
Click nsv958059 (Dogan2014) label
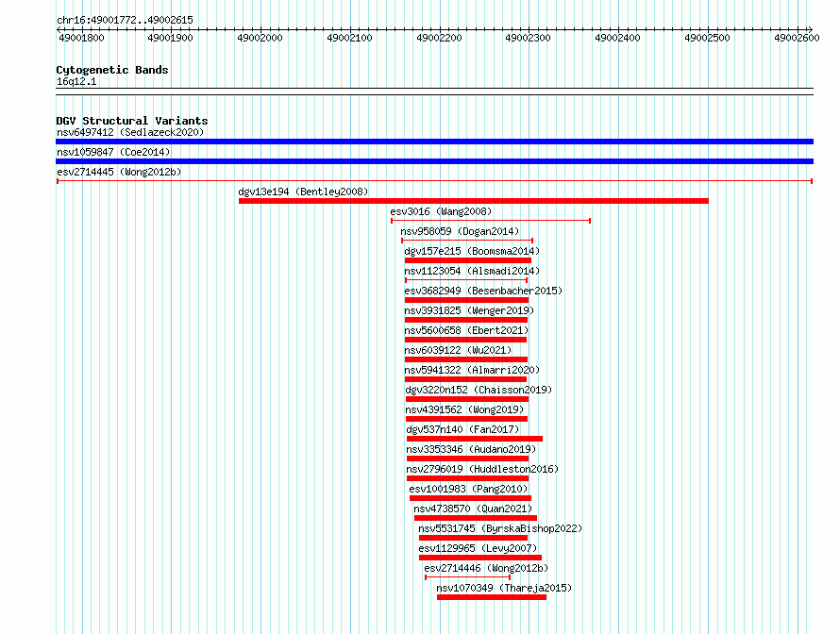coord(460,231)
